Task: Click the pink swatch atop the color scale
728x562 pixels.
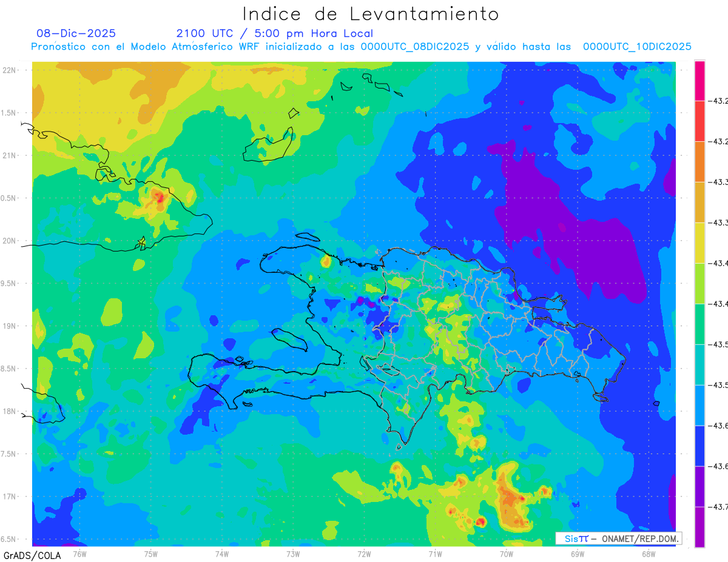Action: (699, 80)
